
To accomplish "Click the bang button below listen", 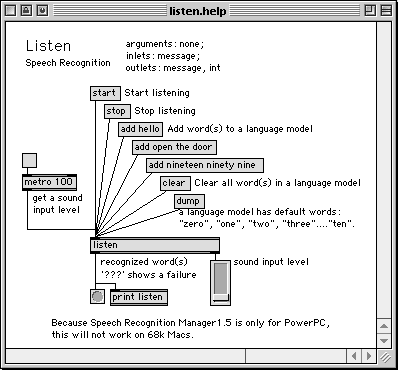I will 97,296.
